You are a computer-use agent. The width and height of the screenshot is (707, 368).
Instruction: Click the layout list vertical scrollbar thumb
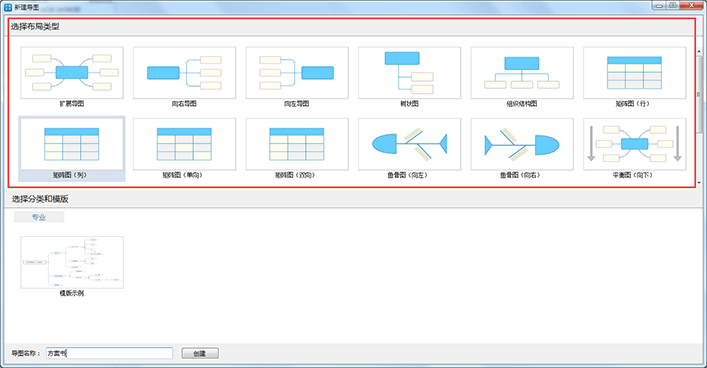pyautogui.click(x=699, y=95)
